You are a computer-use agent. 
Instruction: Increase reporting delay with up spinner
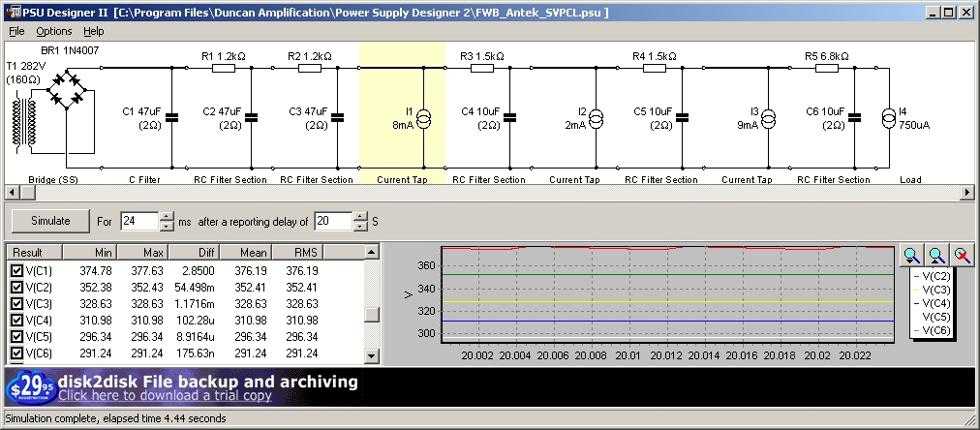pyautogui.click(x=360, y=216)
